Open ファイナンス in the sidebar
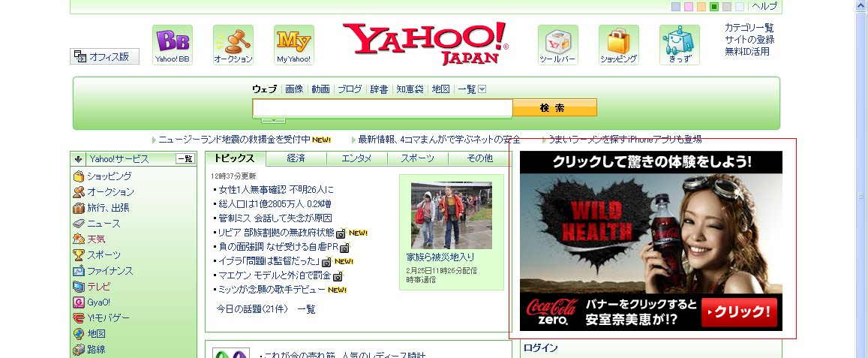 tap(103, 271)
